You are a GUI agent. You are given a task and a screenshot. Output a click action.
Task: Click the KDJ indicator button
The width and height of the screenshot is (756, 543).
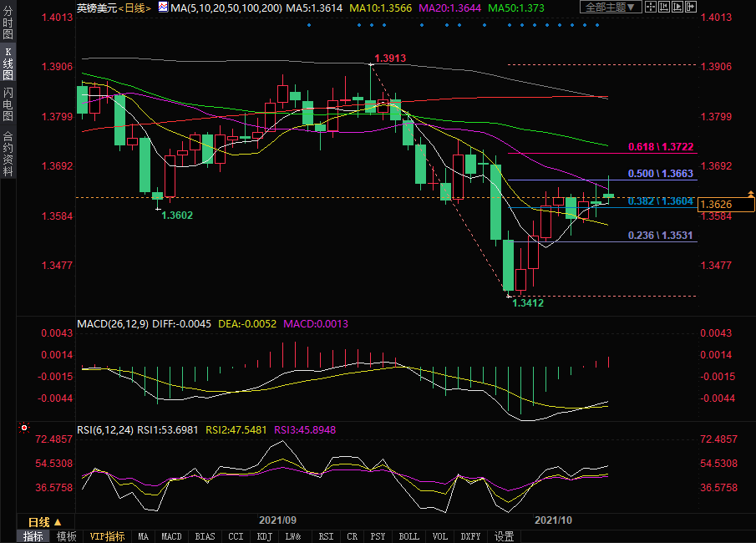point(264,536)
